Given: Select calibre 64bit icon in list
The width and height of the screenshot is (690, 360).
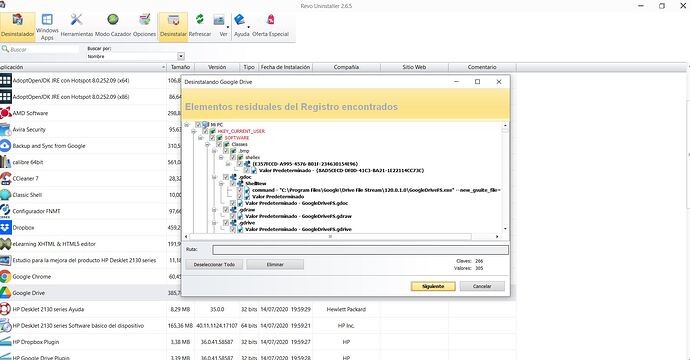Looking at the screenshot, I should 5,162.
